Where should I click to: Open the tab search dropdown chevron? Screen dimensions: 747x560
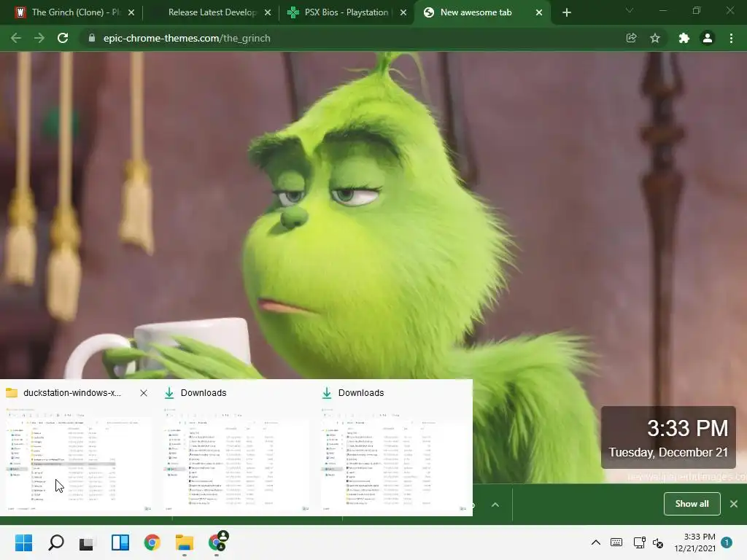(630, 10)
